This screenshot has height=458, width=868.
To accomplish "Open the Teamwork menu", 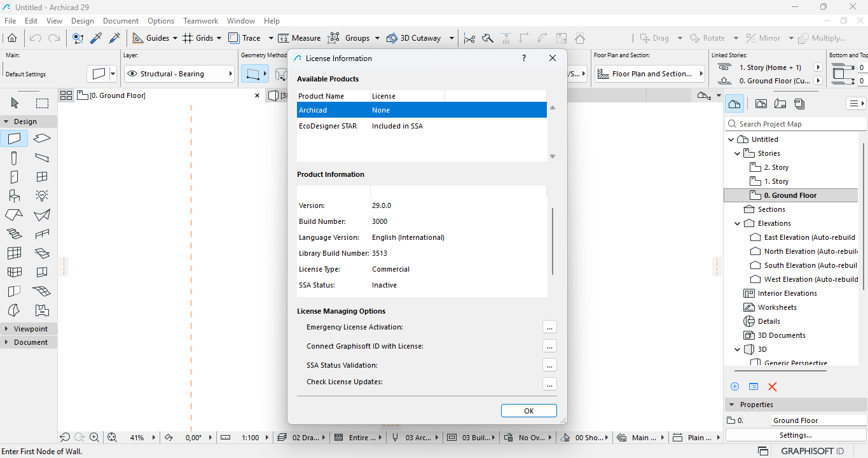I will [200, 21].
